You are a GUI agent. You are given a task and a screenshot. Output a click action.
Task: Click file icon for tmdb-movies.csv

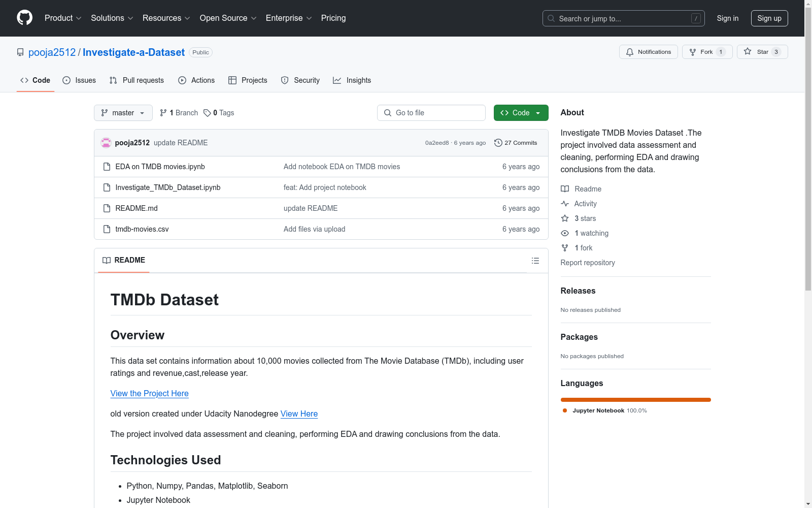pos(107,229)
